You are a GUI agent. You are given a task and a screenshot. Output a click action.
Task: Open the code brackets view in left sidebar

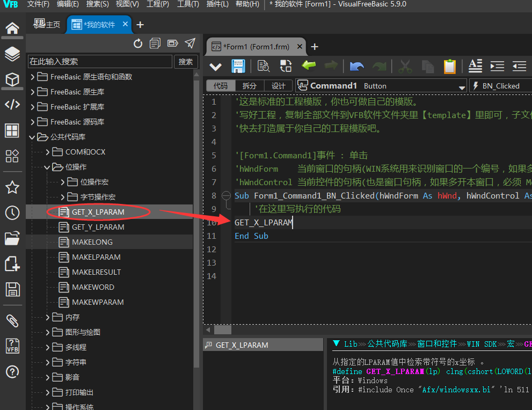pyautogui.click(x=12, y=105)
